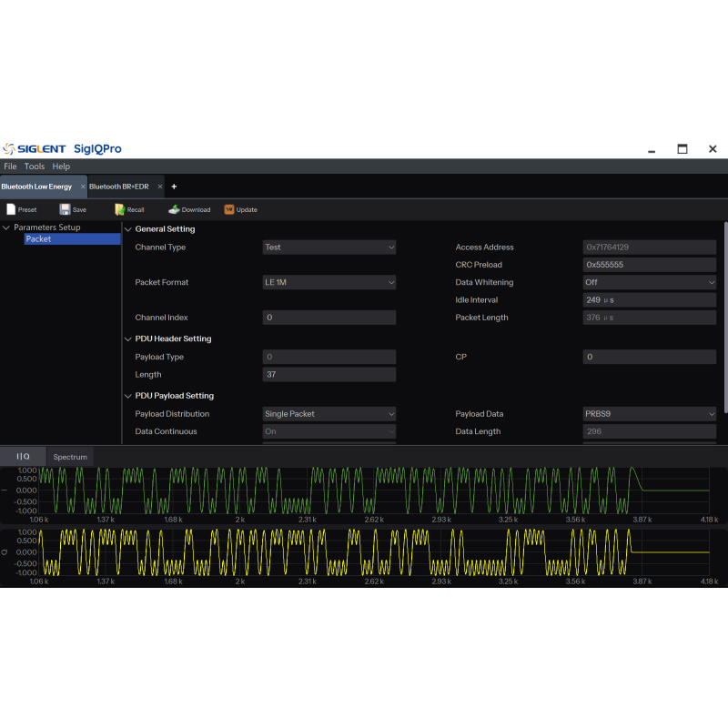Switch to the Spectrum tab

70,457
